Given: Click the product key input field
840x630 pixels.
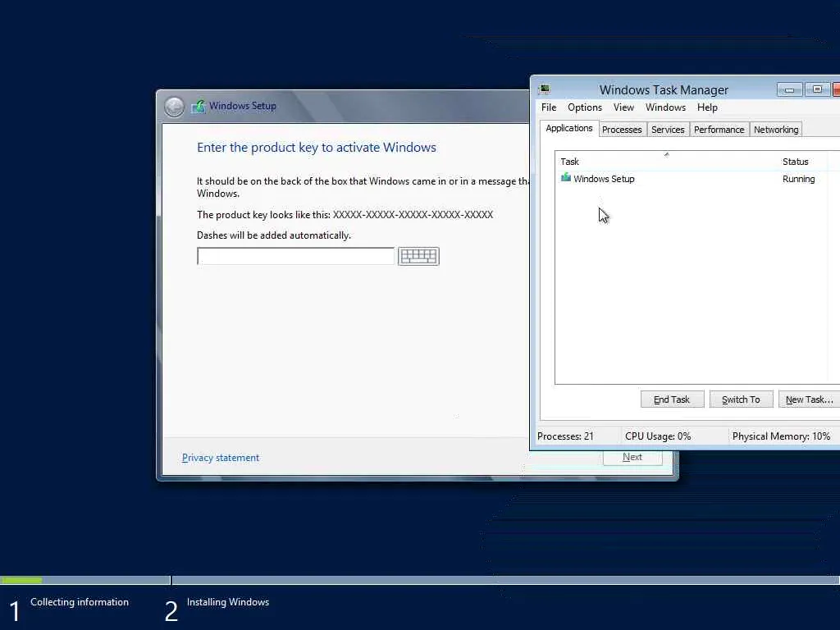Looking at the screenshot, I should click(295, 256).
